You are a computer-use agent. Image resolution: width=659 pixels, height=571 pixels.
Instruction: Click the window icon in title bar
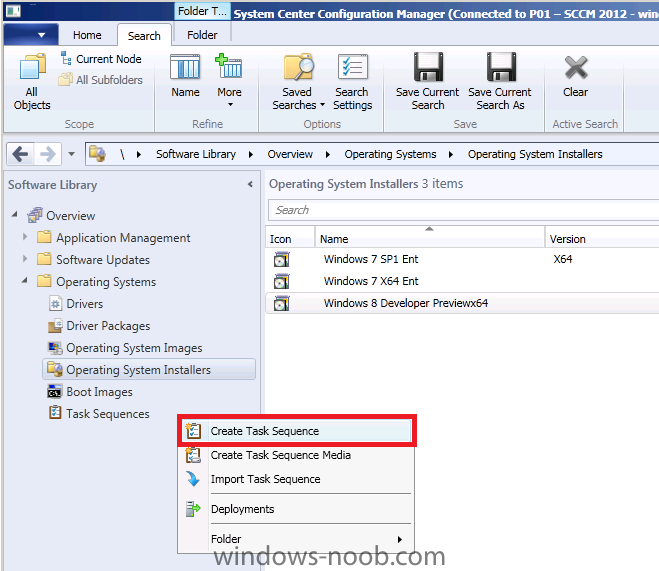(x=13, y=11)
